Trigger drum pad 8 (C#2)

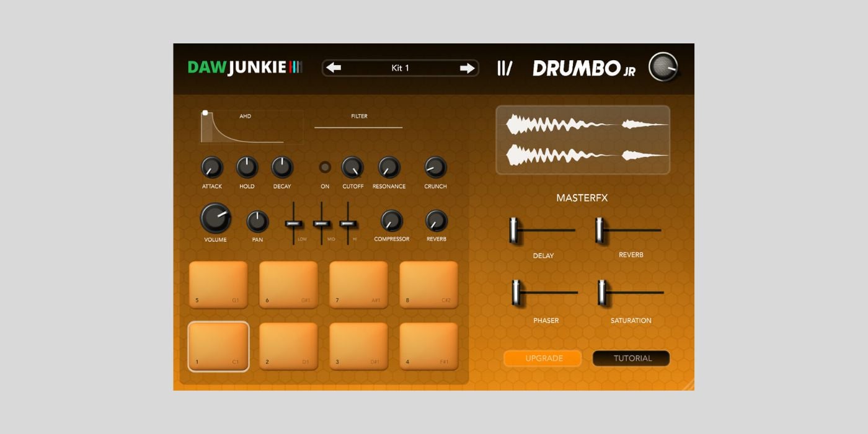pyautogui.click(x=428, y=285)
